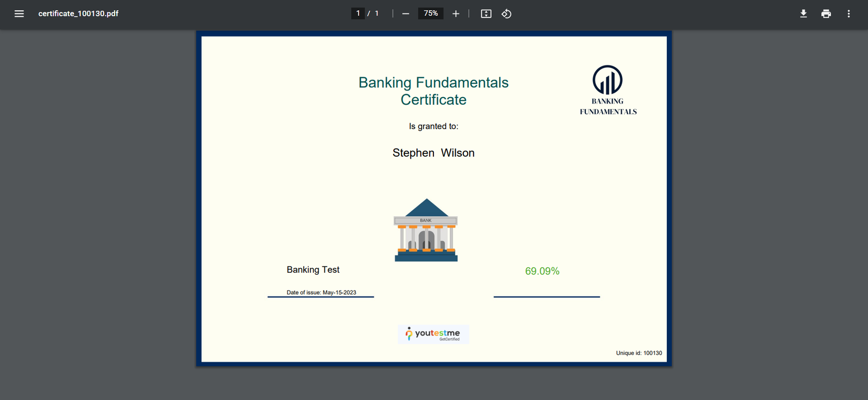Rotate the document counterclockwise
The image size is (868, 400).
point(507,14)
